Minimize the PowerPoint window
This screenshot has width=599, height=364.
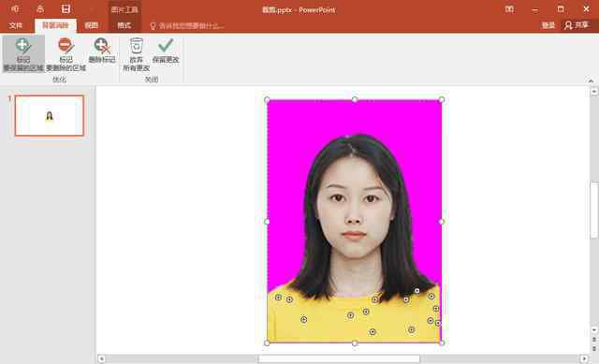coord(534,9)
